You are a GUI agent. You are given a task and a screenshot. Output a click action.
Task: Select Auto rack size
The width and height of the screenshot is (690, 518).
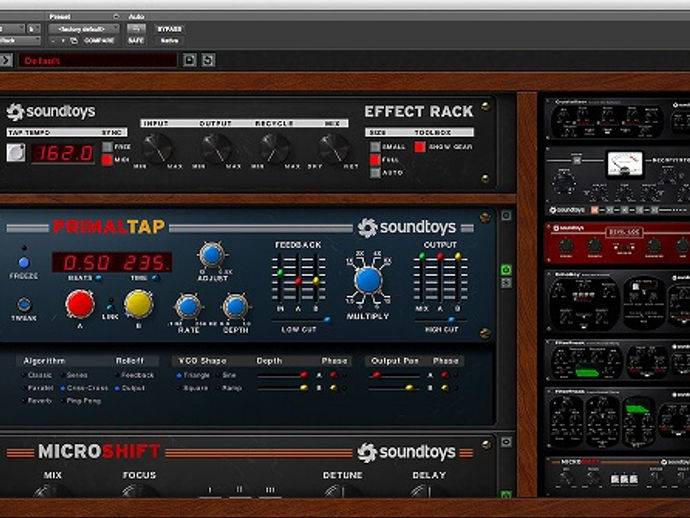(375, 173)
